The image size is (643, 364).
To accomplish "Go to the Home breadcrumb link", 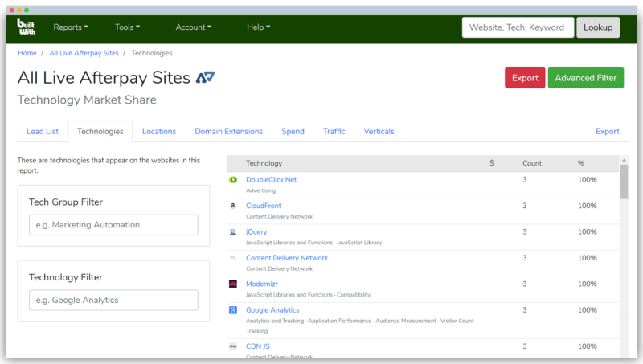I will pyautogui.click(x=27, y=53).
